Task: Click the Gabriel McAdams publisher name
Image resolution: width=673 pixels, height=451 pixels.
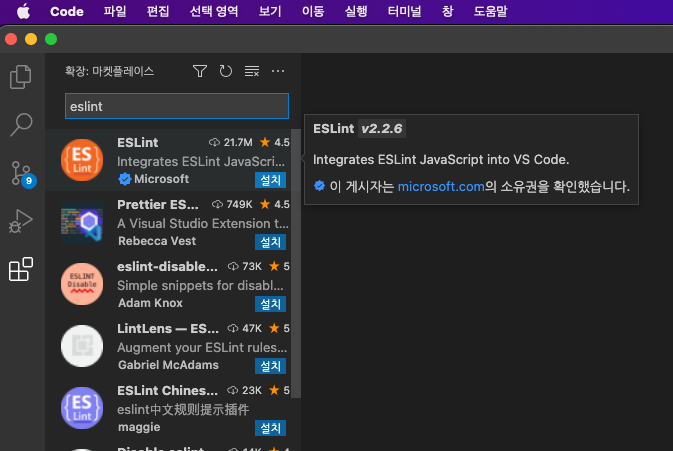Action: point(168,365)
